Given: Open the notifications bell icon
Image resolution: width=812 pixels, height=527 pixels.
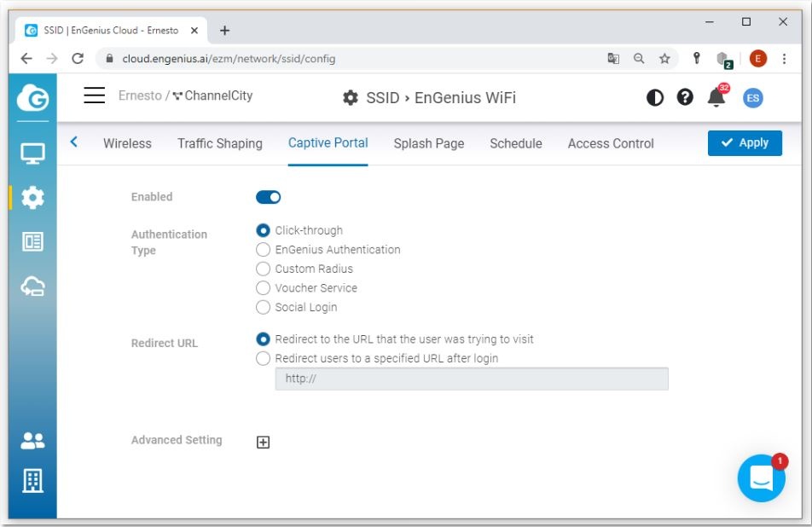Looking at the screenshot, I should click(x=716, y=97).
